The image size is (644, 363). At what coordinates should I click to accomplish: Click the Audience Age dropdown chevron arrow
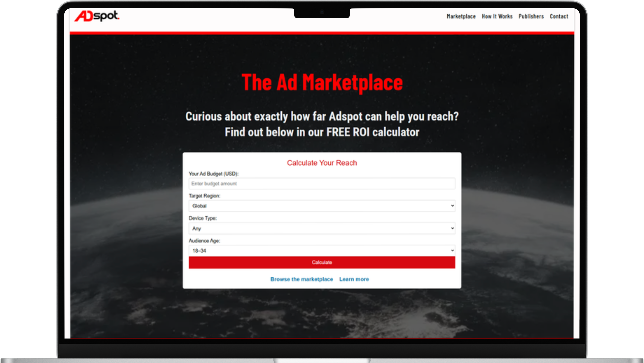click(x=452, y=250)
